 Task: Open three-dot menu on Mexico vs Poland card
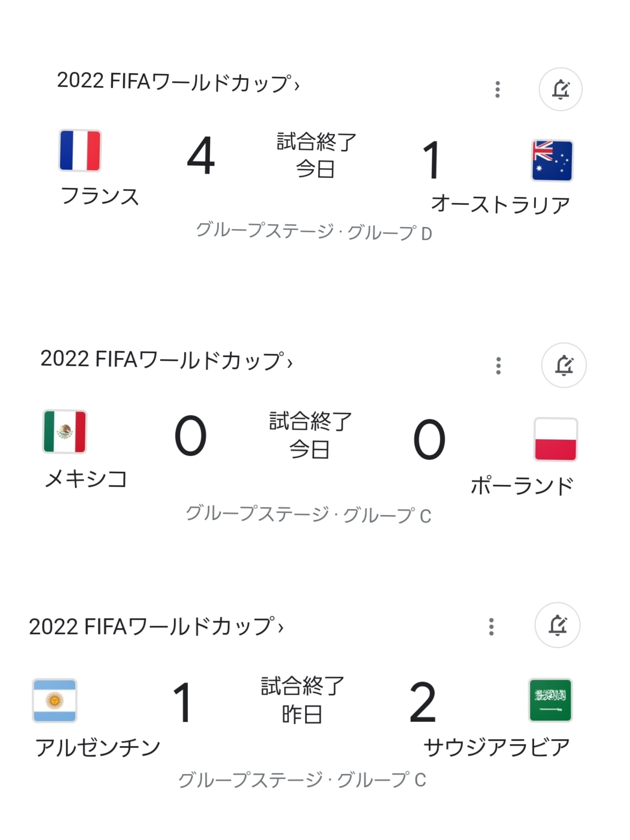tap(498, 365)
